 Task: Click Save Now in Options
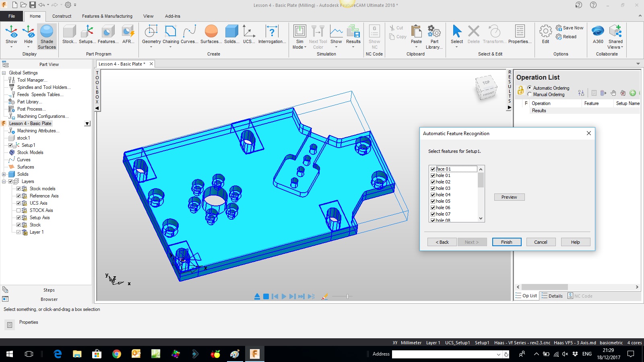569,28
